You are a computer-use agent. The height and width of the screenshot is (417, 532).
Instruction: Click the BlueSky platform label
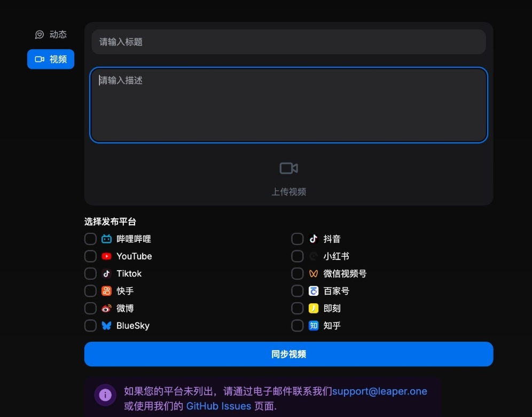133,326
